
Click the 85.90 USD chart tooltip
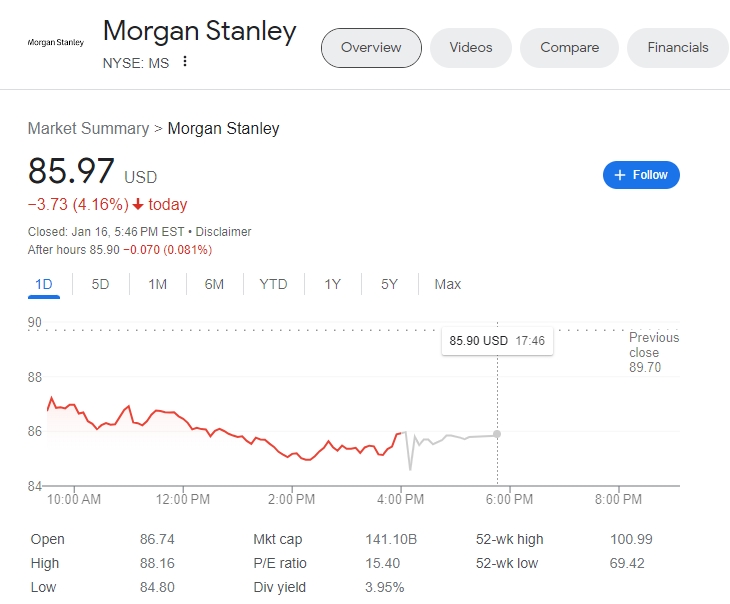(x=497, y=340)
